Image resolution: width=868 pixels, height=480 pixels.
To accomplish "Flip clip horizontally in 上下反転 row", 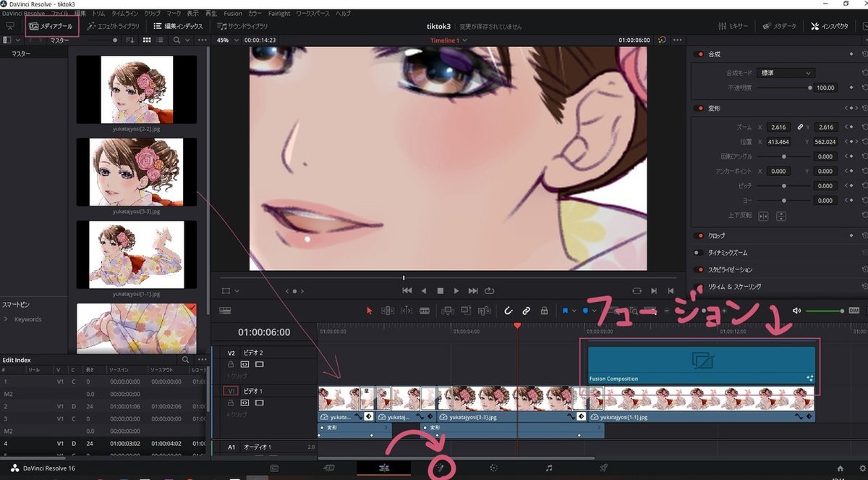I will (x=763, y=216).
